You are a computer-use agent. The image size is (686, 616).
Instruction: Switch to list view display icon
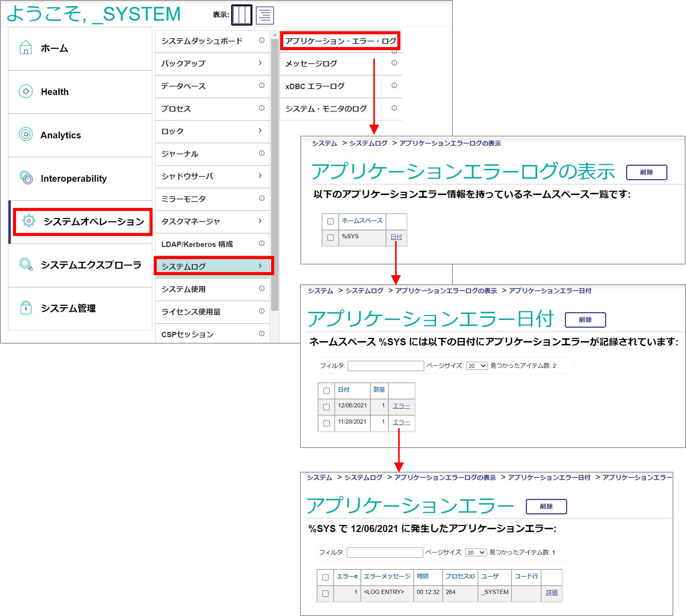(265, 15)
